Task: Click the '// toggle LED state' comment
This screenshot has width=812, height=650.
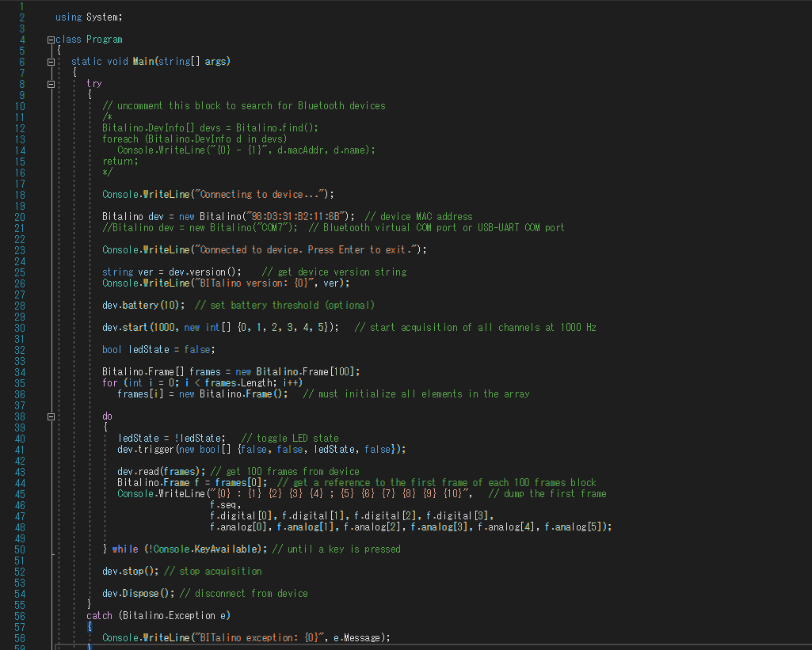Action: 290,439
